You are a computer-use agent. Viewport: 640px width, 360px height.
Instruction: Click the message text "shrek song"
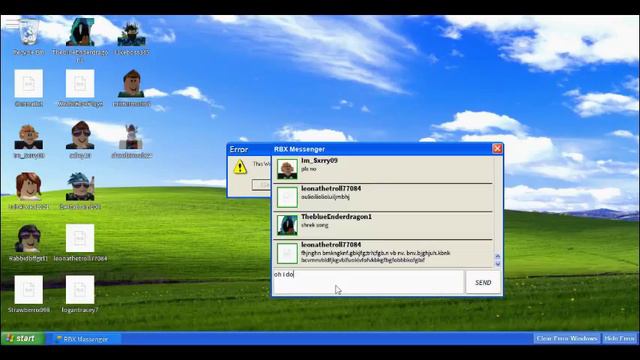315,225
